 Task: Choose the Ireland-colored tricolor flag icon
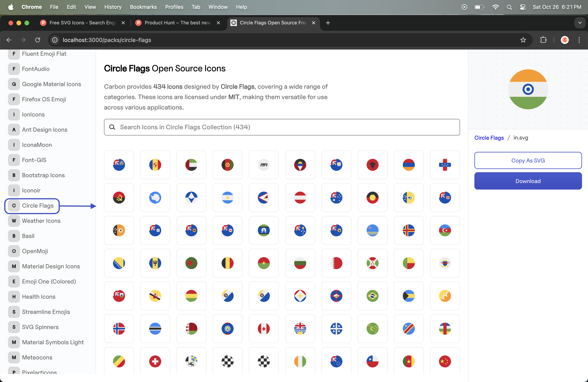tap(300, 361)
